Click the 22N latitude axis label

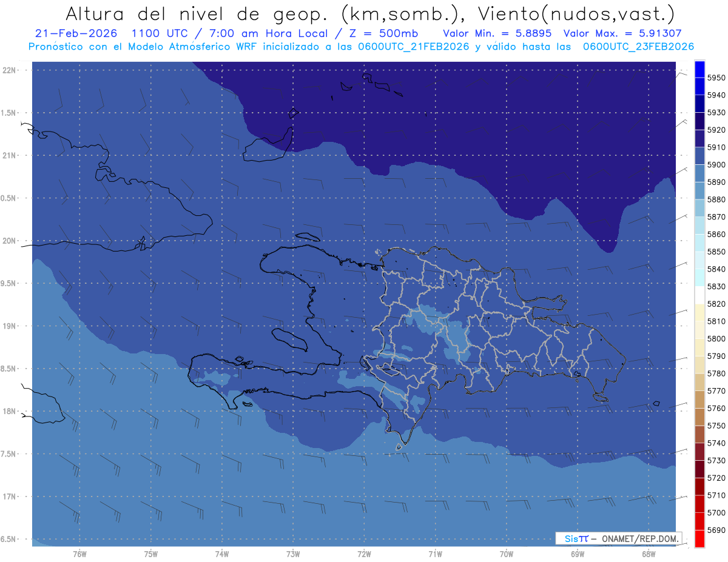coord(8,70)
